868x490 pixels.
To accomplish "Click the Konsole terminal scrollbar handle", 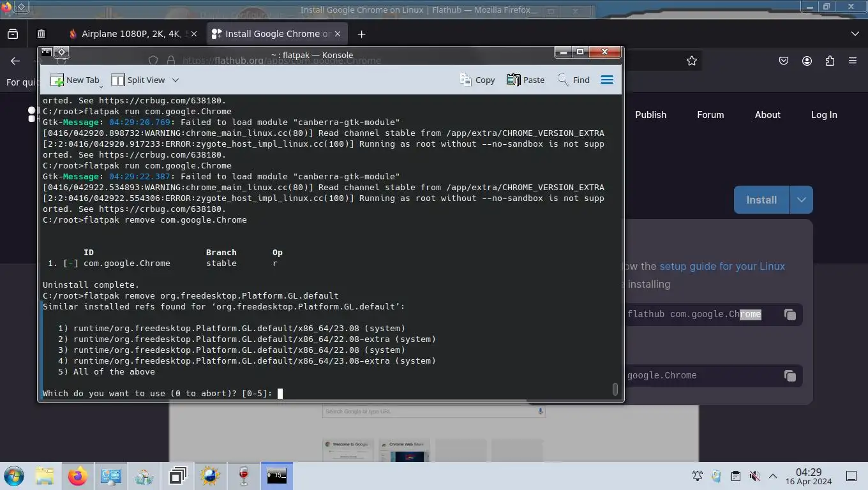I will point(615,389).
